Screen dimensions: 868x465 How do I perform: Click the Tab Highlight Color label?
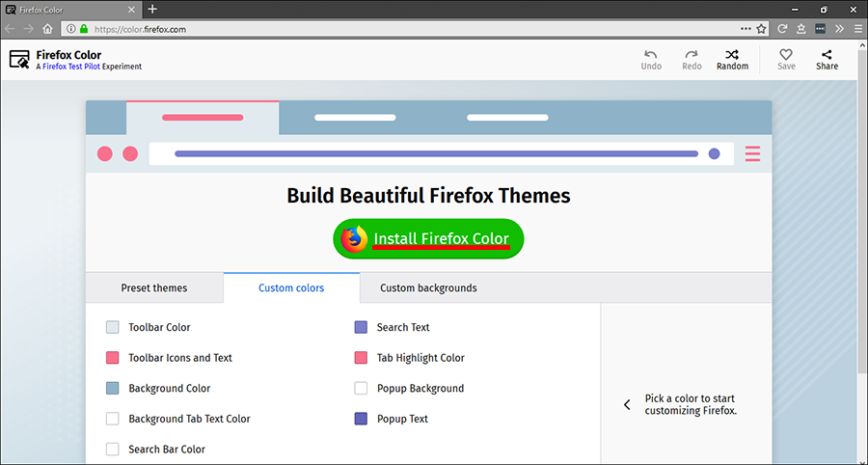point(420,358)
